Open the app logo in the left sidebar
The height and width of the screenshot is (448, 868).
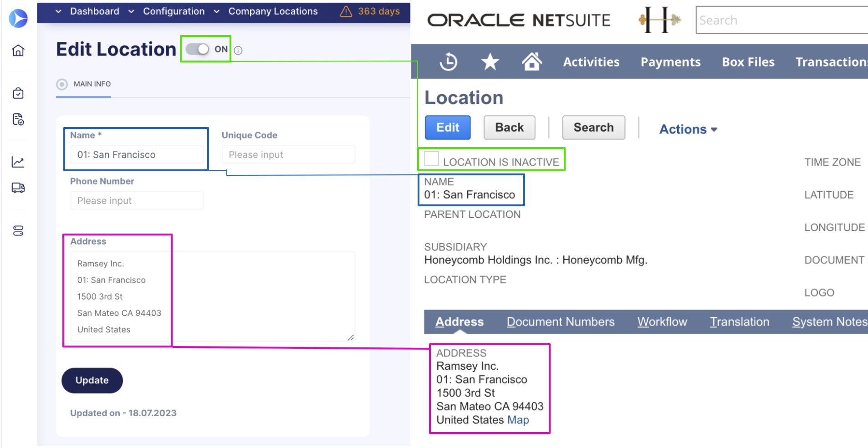18,18
